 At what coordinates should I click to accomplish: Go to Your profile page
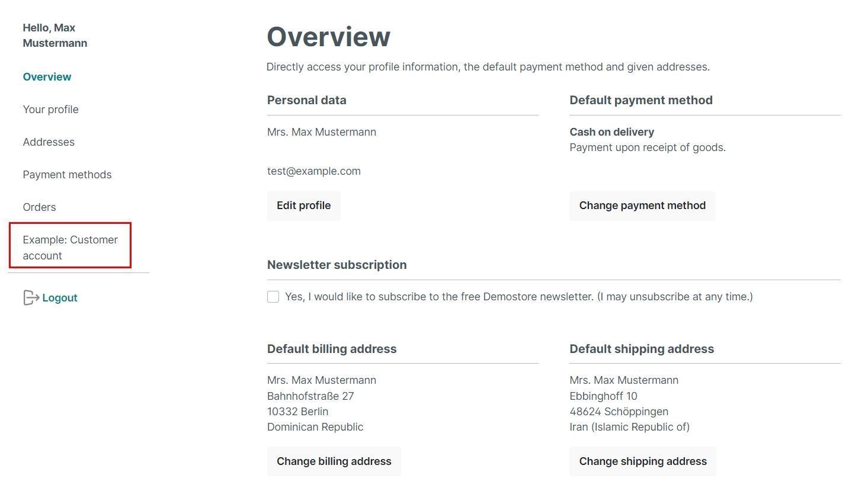pyautogui.click(x=50, y=110)
